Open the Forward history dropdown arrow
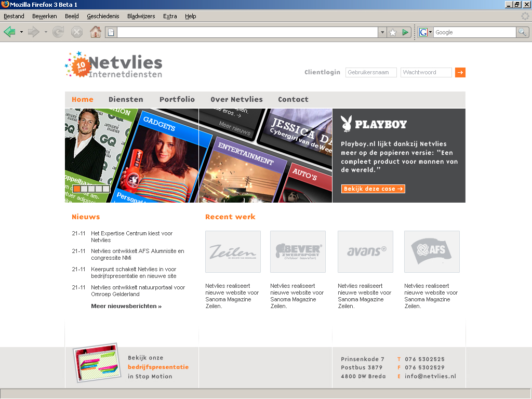The height and width of the screenshot is (399, 532). tap(46, 32)
